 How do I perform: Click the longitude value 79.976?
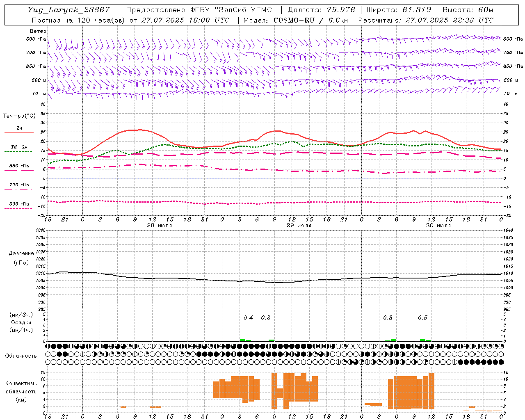(x=341, y=10)
